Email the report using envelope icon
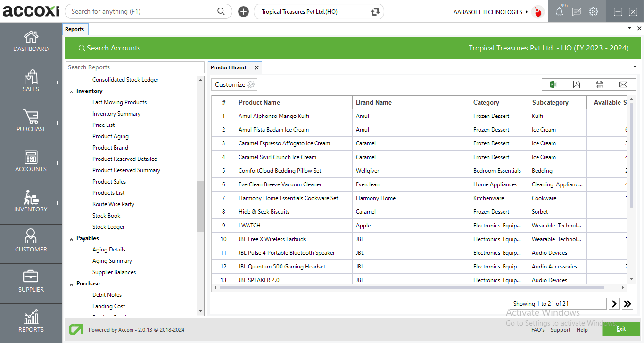This screenshot has width=644, height=343. pyautogui.click(x=623, y=84)
